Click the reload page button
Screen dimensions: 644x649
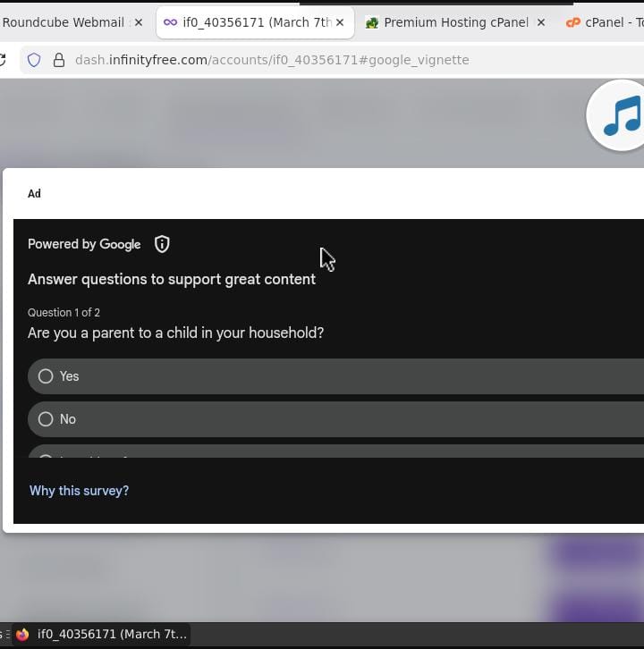(x=3, y=60)
